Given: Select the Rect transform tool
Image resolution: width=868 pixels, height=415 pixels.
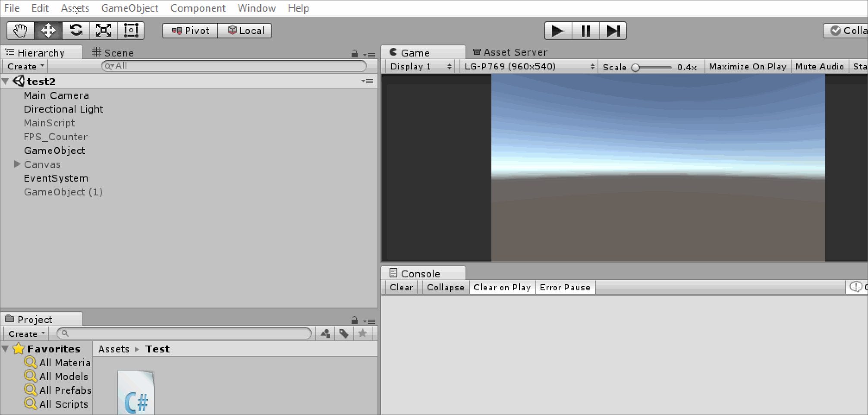Looking at the screenshot, I should tap(131, 31).
